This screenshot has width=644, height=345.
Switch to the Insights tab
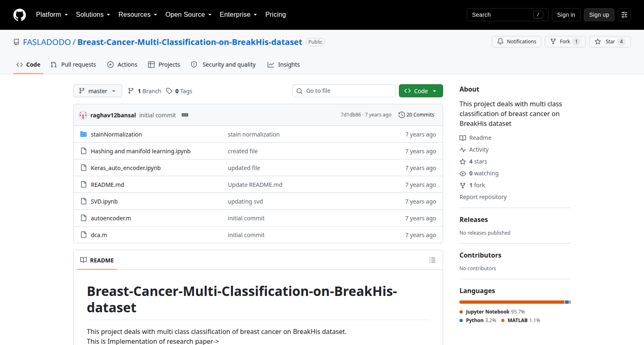click(x=284, y=65)
